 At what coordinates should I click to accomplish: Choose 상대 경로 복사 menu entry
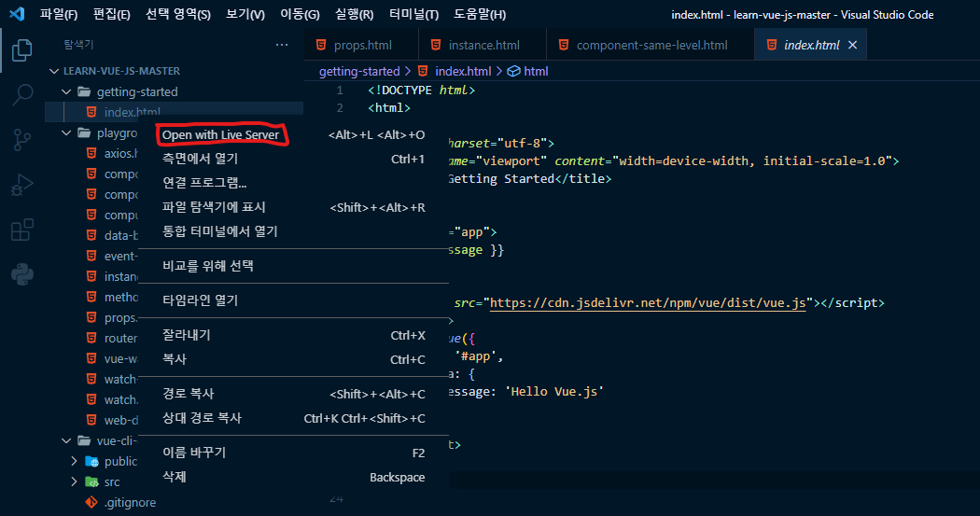coord(293,418)
